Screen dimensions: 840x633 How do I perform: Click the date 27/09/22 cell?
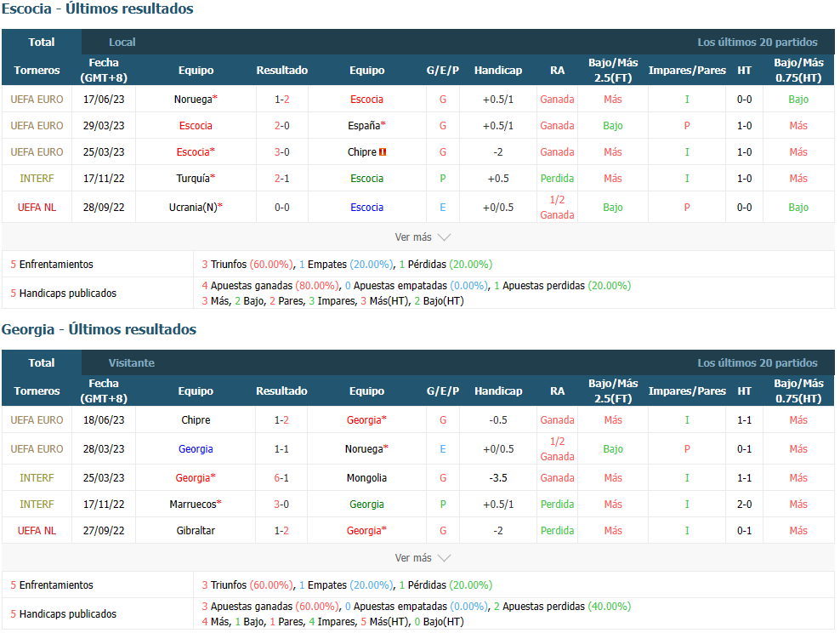coord(104,531)
